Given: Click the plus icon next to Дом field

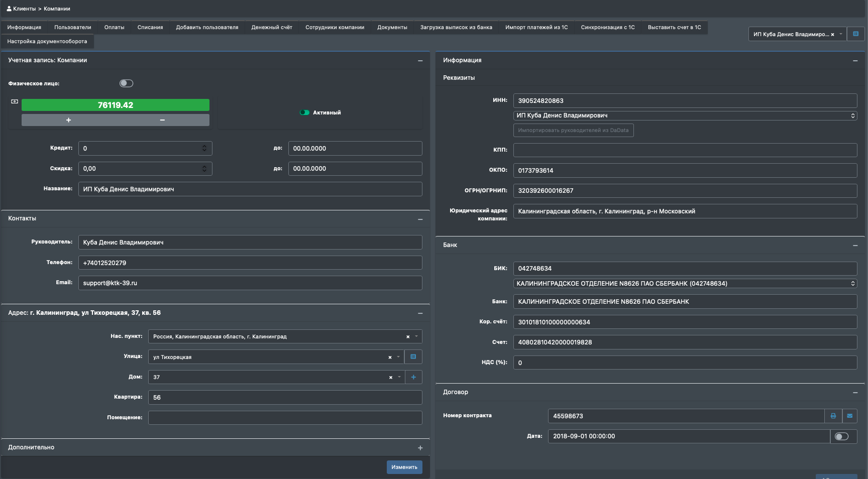Looking at the screenshot, I should pos(413,377).
